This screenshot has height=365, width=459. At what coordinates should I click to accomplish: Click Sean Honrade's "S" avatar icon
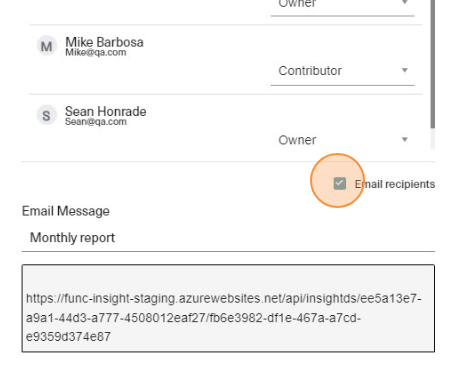click(46, 115)
